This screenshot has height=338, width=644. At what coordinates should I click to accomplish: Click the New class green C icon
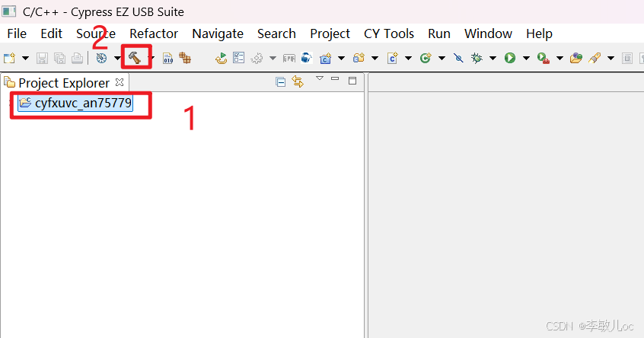click(426, 58)
